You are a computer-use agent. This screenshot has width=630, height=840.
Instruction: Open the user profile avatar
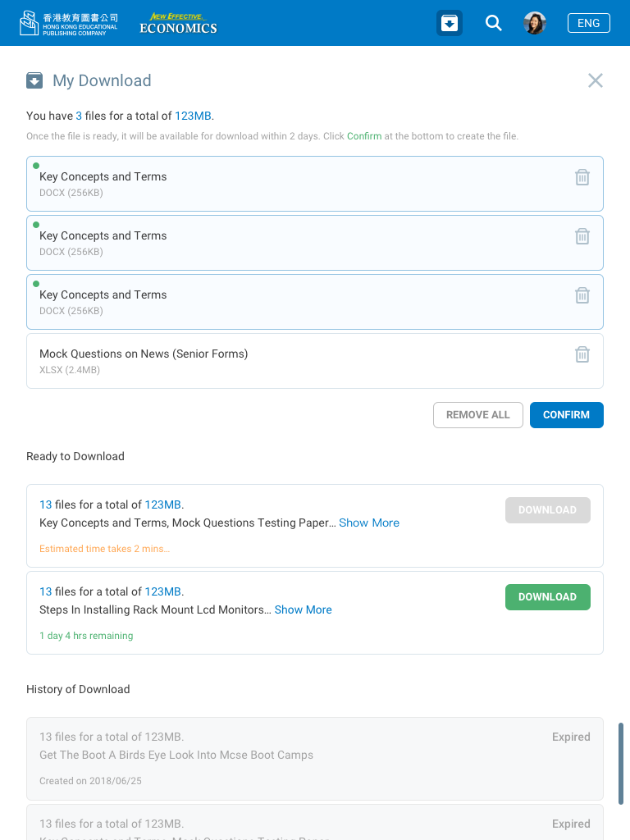(535, 23)
